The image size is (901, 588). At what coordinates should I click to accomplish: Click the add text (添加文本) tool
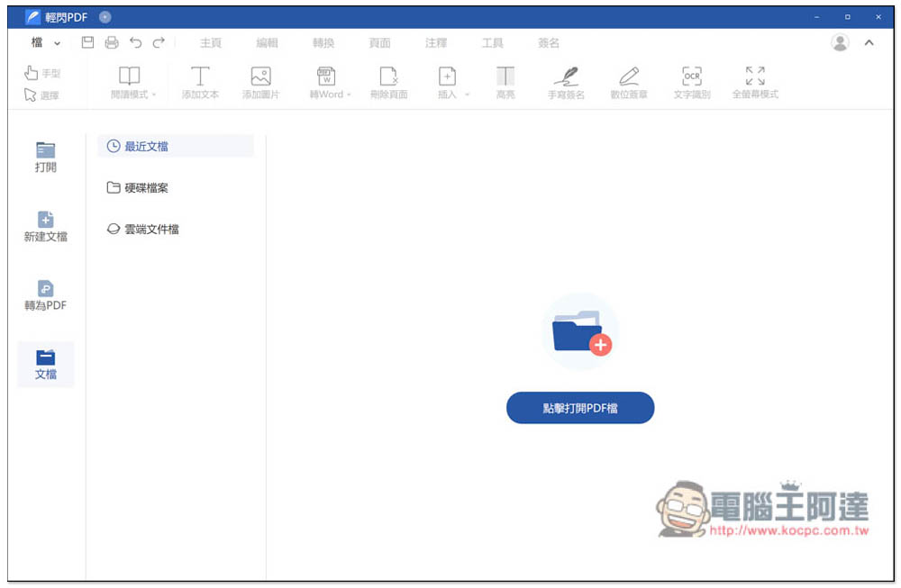(200, 83)
